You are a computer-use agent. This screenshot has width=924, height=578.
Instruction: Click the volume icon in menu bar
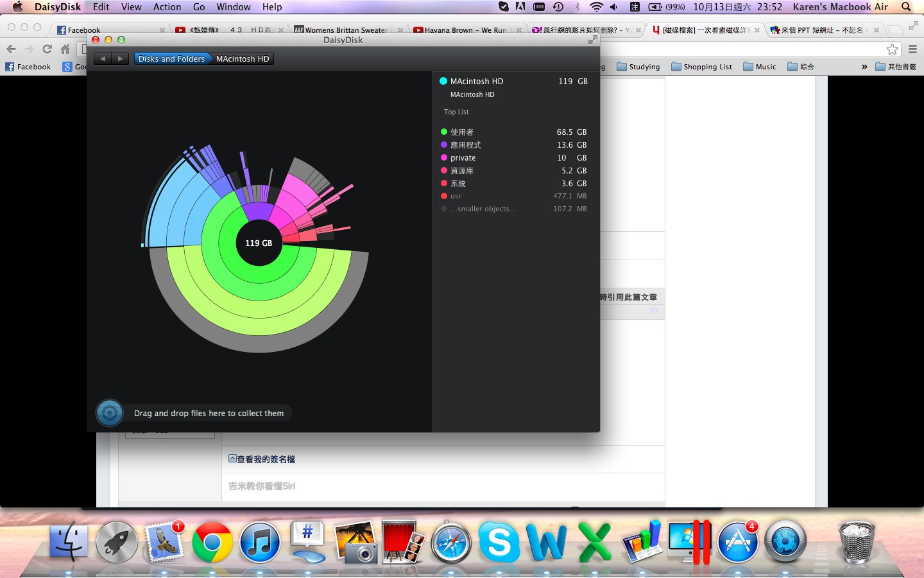[614, 7]
